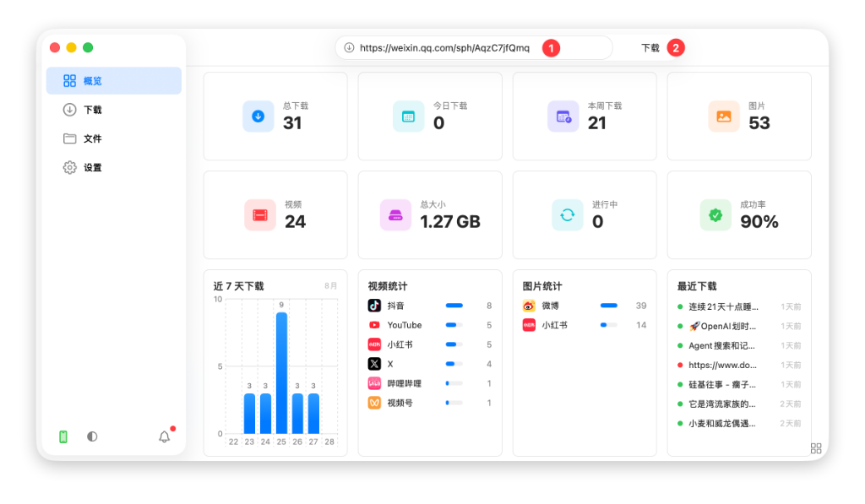Click the 抖音 progress bar

(x=454, y=306)
